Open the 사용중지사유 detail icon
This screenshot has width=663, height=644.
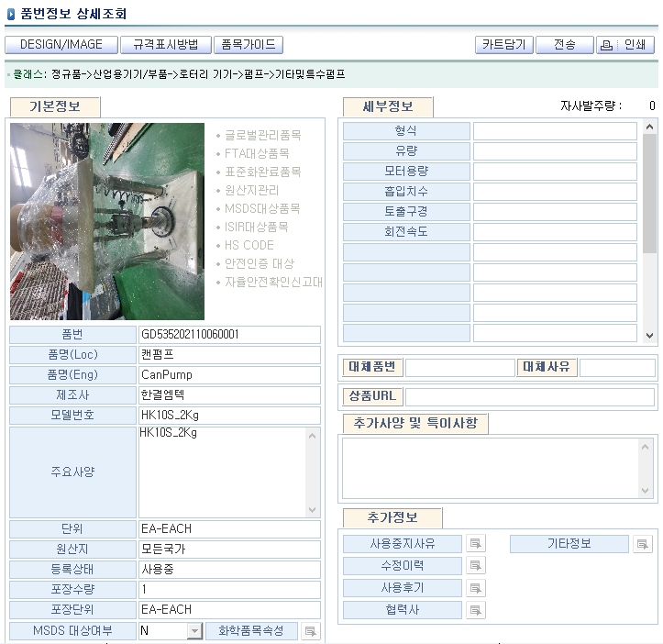(475, 544)
